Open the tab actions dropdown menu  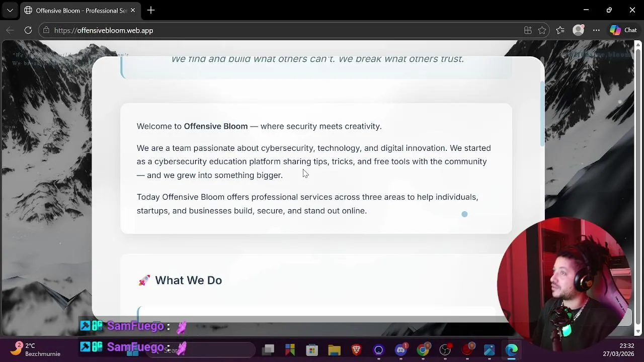pos(10,10)
